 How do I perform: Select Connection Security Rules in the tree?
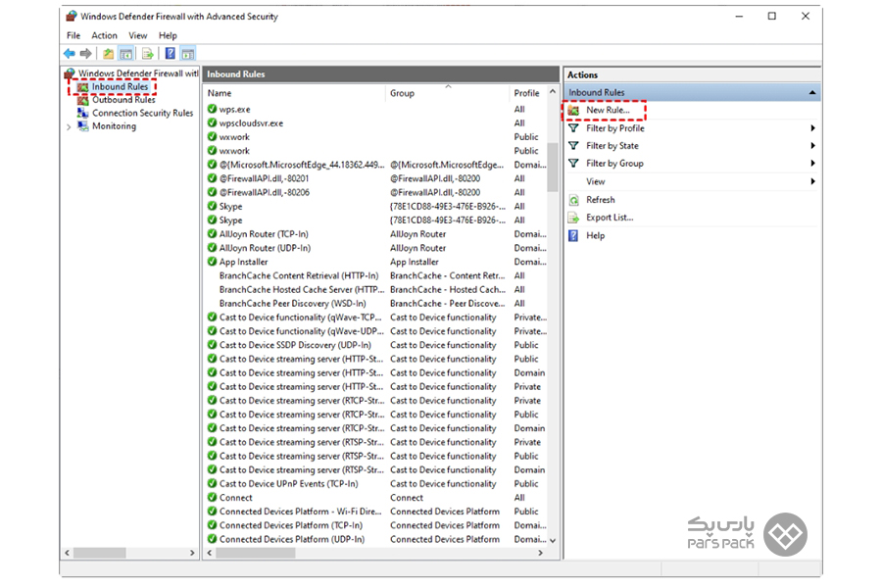pyautogui.click(x=142, y=113)
